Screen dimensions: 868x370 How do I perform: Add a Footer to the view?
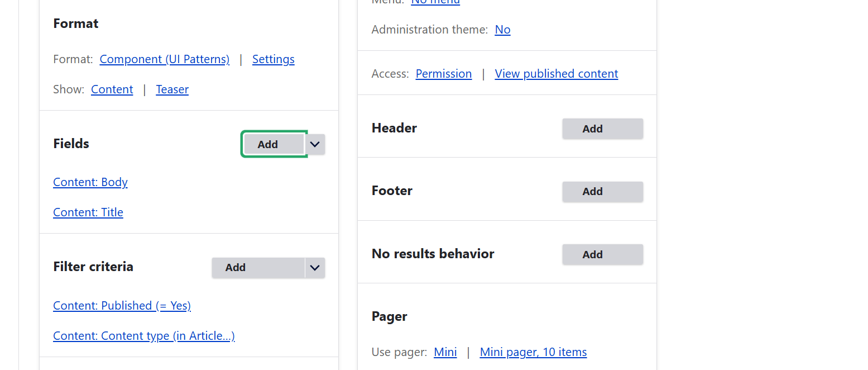pyautogui.click(x=602, y=191)
